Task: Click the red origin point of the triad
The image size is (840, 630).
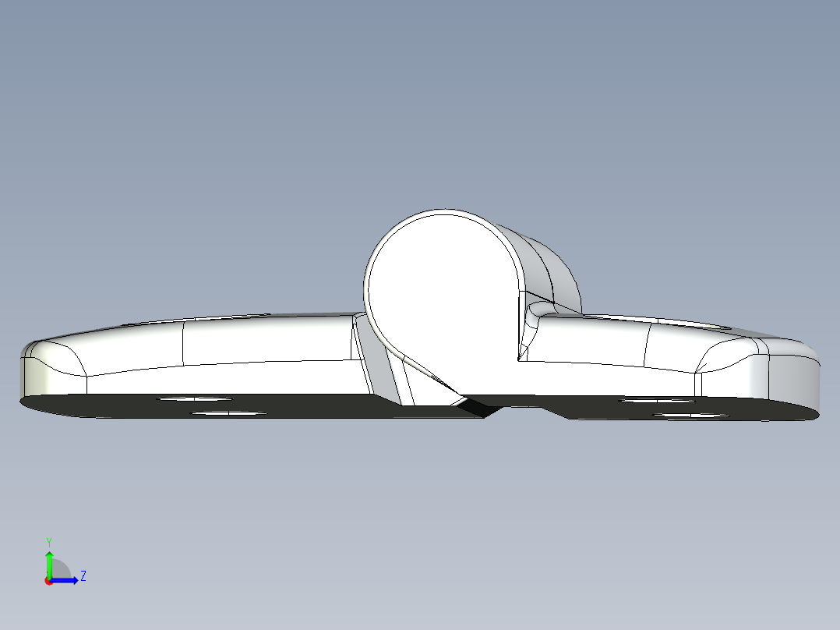Action: coord(49,582)
